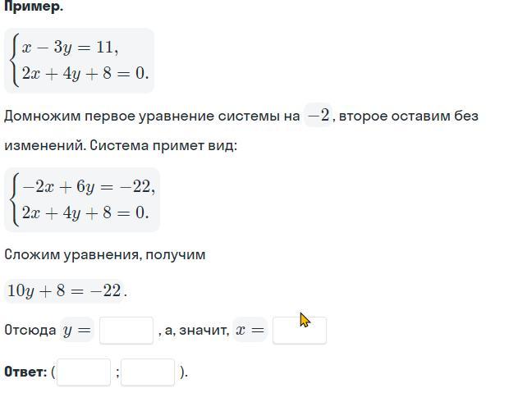Viewport: 532px width, 411px height.
Task: Click the text второе оставим без
Action: (409, 116)
